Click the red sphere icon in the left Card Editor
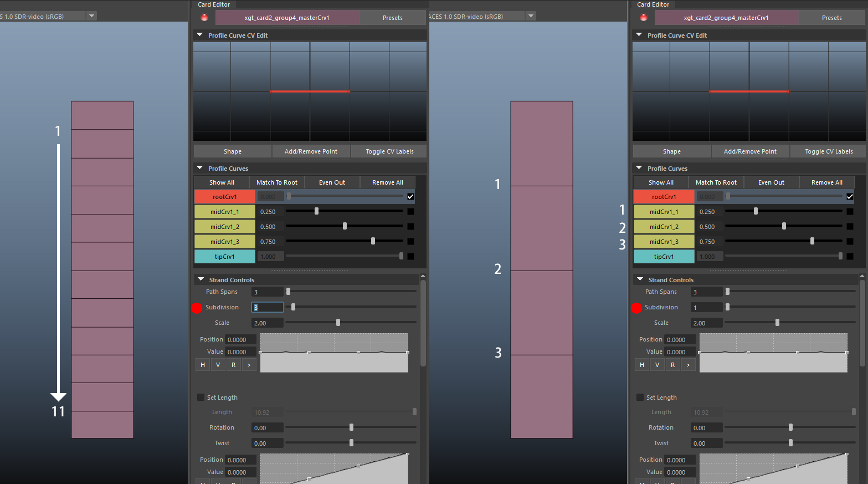Screen dimensions: 868x484 point(204,18)
